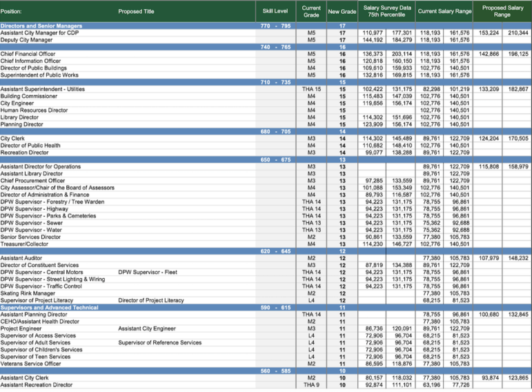Click the 'Current Salary Range' header
This screenshot has width=532, height=392.
point(444,11)
